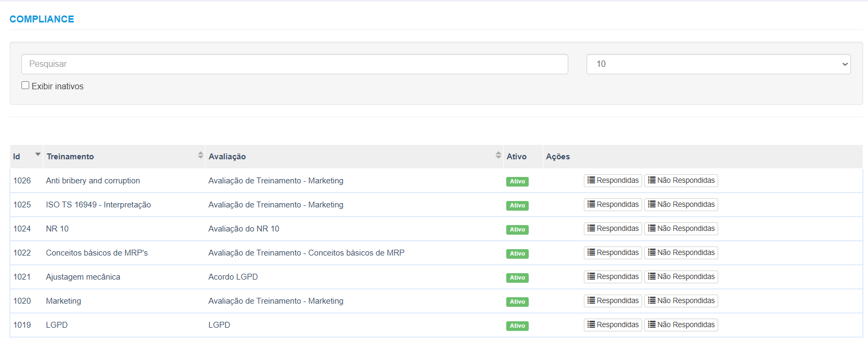The width and height of the screenshot is (868, 340).
Task: Open Não Respondidas for Anti bribery and corruption
Action: 681,180
